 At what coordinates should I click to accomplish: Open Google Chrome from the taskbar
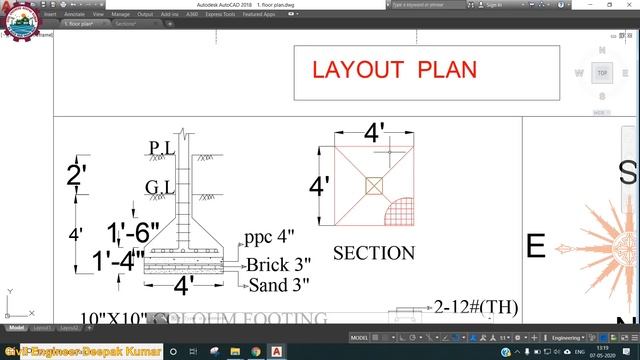click(x=256, y=351)
